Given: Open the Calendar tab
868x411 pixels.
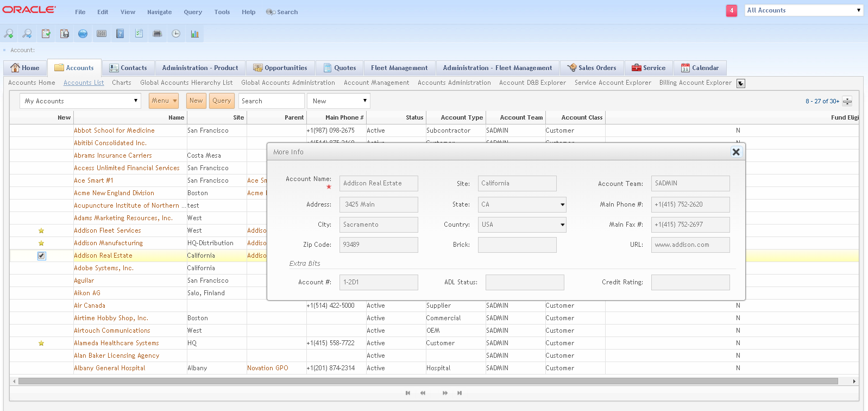Looking at the screenshot, I should pos(700,68).
